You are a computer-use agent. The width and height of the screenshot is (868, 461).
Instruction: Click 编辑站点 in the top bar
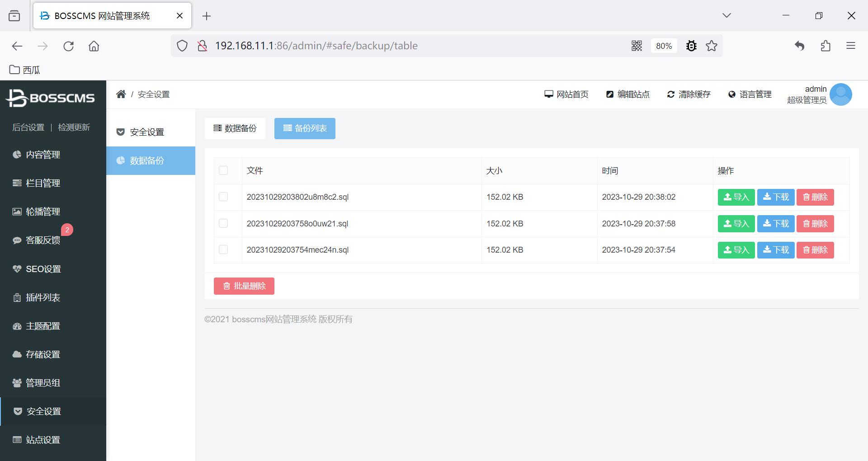[627, 94]
